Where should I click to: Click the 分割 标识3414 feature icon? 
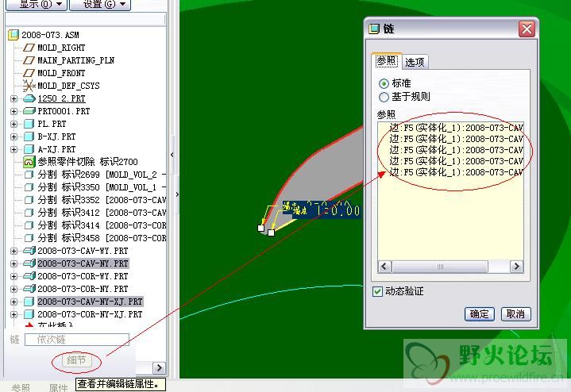click(29, 225)
